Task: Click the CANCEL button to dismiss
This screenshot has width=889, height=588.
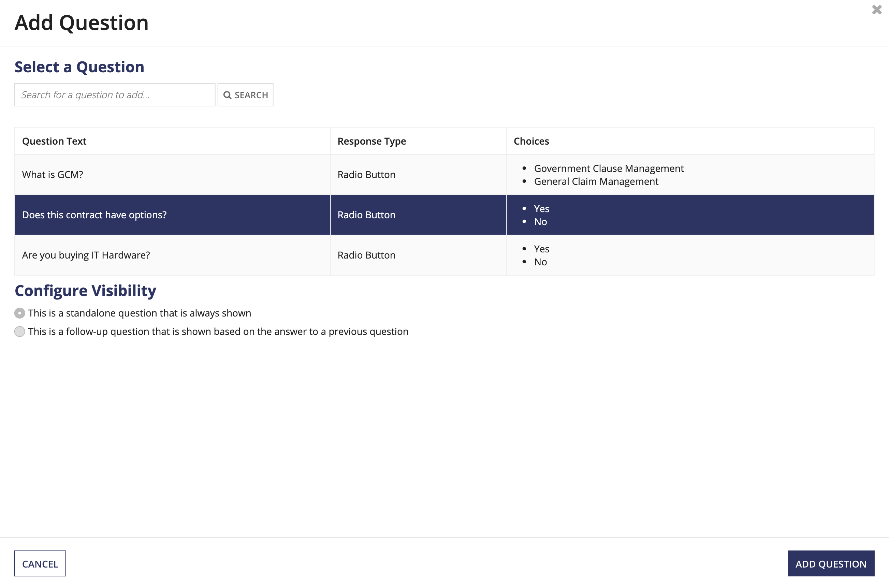Action: click(x=40, y=563)
